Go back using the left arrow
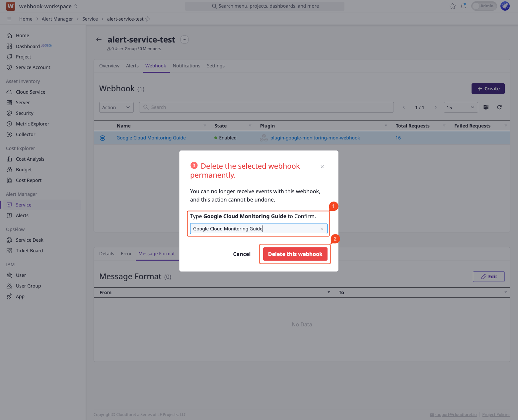The width and height of the screenshot is (518, 420). click(x=99, y=40)
